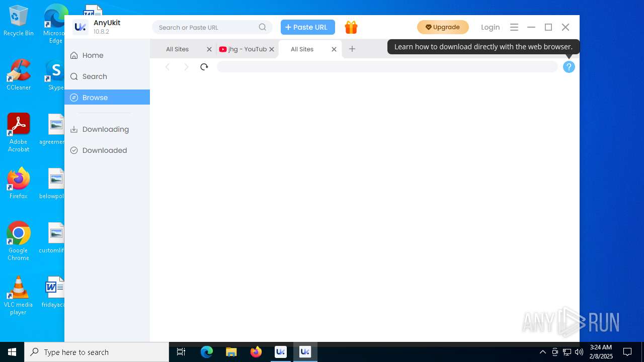Open the Downloaded list
The height and width of the screenshot is (362, 644).
pyautogui.click(x=107, y=150)
